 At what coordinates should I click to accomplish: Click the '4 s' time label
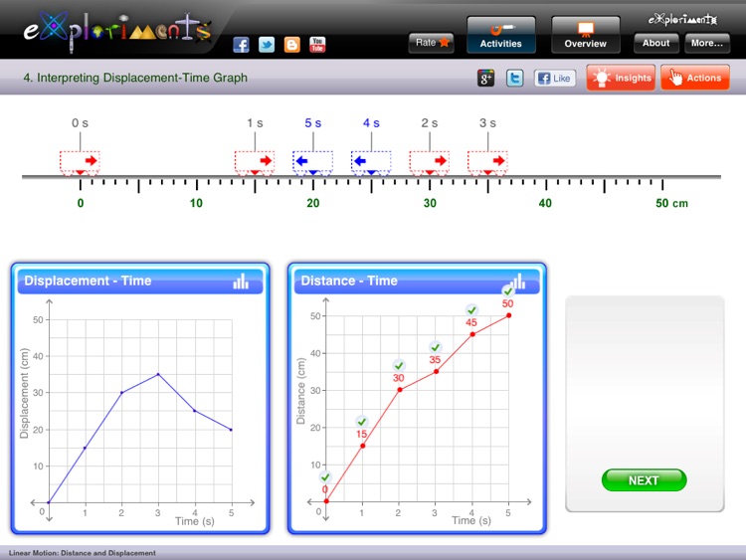(x=371, y=123)
